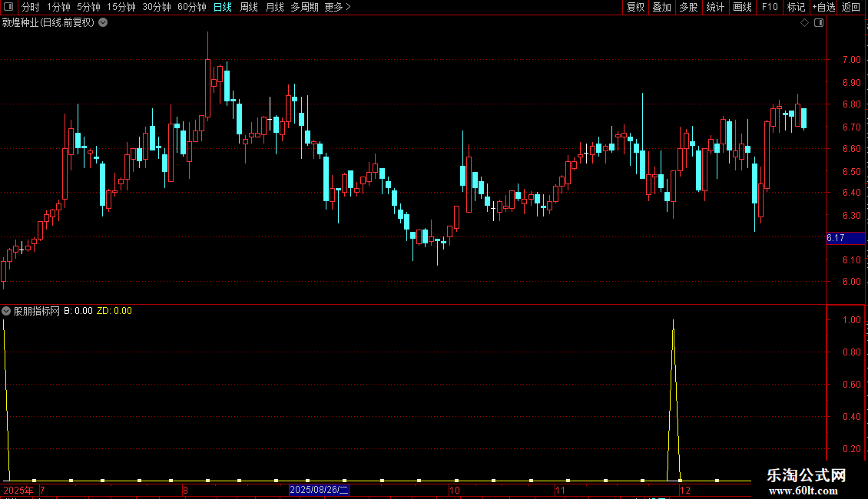This screenshot has height=499, width=868.
Task: Switch to 分时 intraday chart
Action: point(31,7)
